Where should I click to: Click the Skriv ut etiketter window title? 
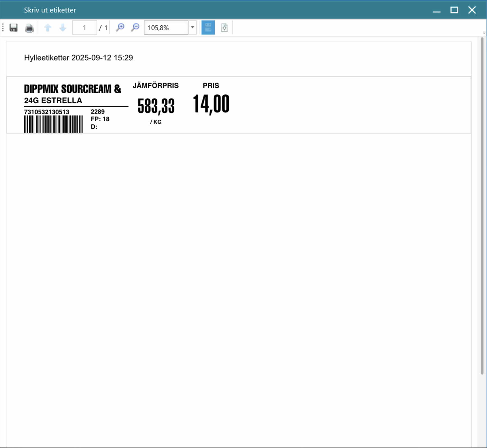coord(50,10)
